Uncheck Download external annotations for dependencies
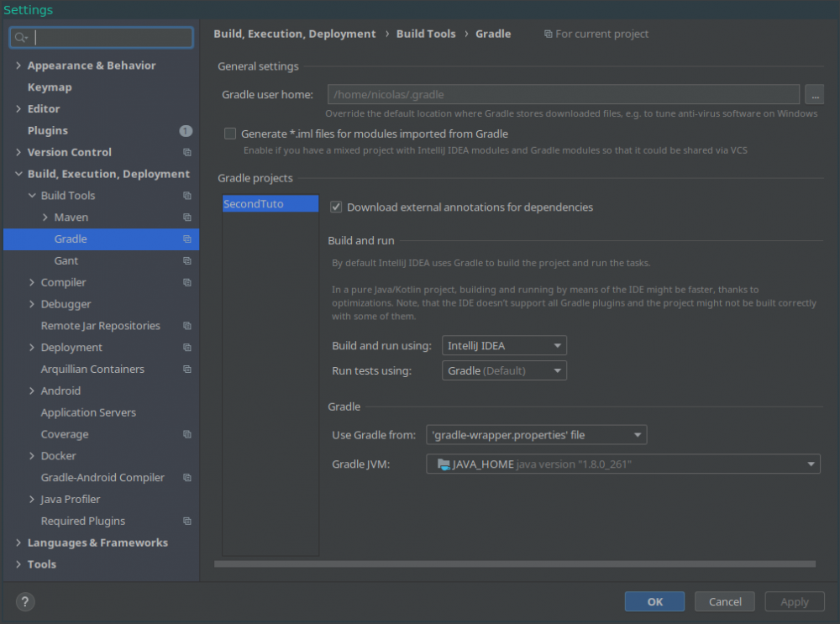 coord(336,207)
